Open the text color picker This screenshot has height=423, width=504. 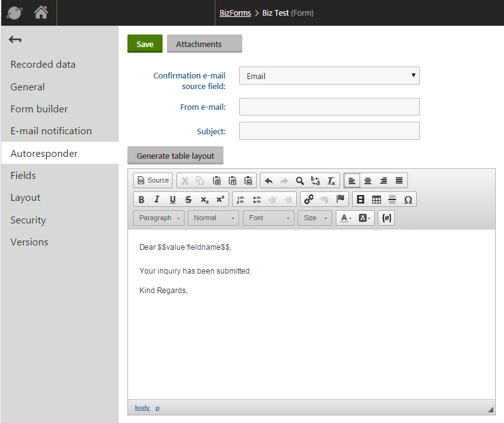(346, 218)
